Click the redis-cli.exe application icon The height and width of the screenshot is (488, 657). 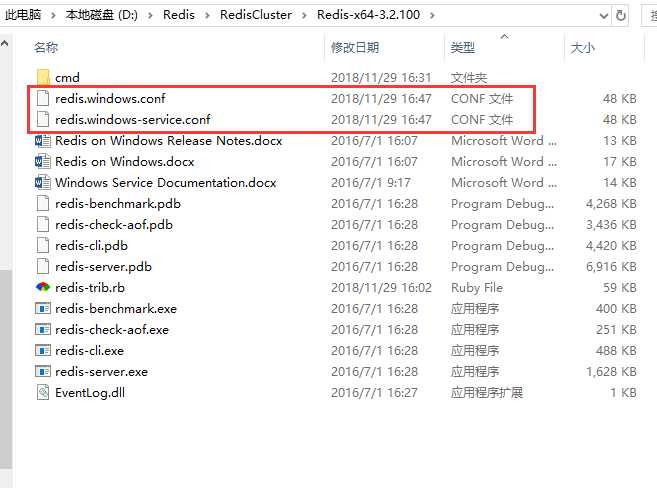43,351
